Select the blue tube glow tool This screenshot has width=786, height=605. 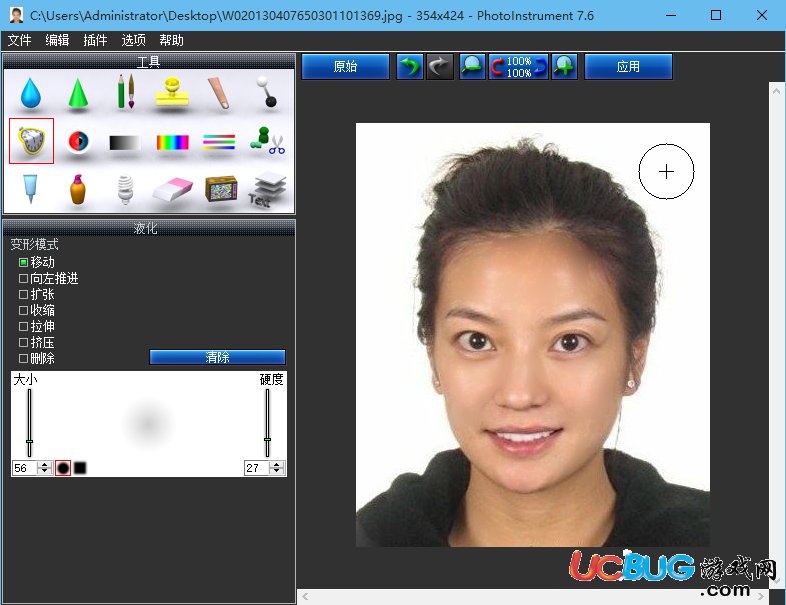click(x=31, y=188)
